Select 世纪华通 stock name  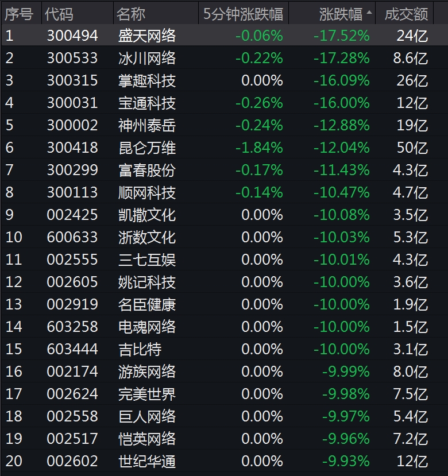pyautogui.click(x=147, y=461)
